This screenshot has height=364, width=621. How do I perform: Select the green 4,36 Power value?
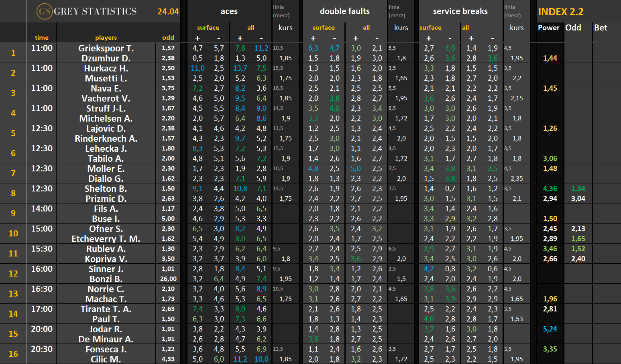[x=550, y=189]
